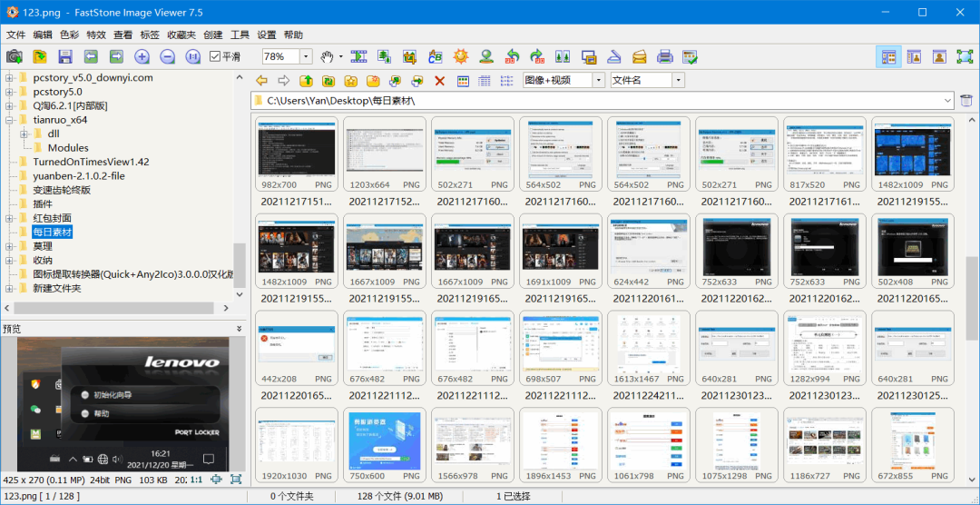The width and height of the screenshot is (980, 505).
Task: Select the 新建文件夹 folder in tree
Action: (56, 288)
